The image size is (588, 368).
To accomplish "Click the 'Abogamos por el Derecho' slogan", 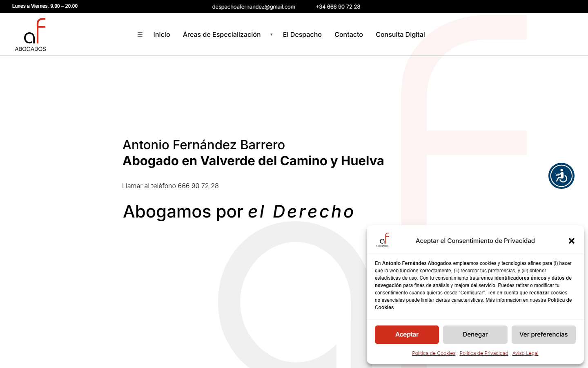I will click(238, 211).
